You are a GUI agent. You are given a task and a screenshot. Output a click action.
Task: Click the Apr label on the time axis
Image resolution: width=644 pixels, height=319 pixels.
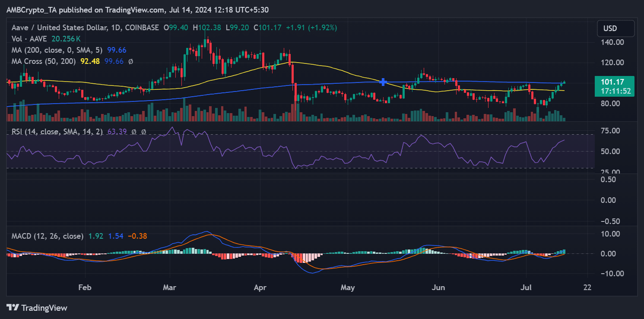pos(260,287)
